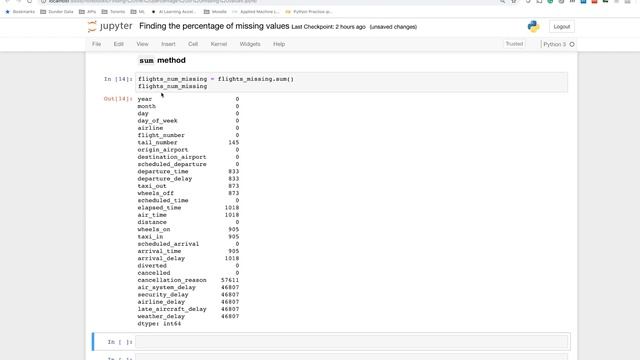
Task: Open the Help menu
Action: [279, 44]
